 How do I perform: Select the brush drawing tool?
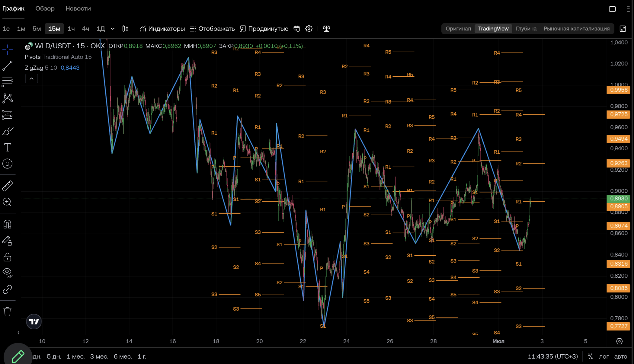[x=8, y=131]
